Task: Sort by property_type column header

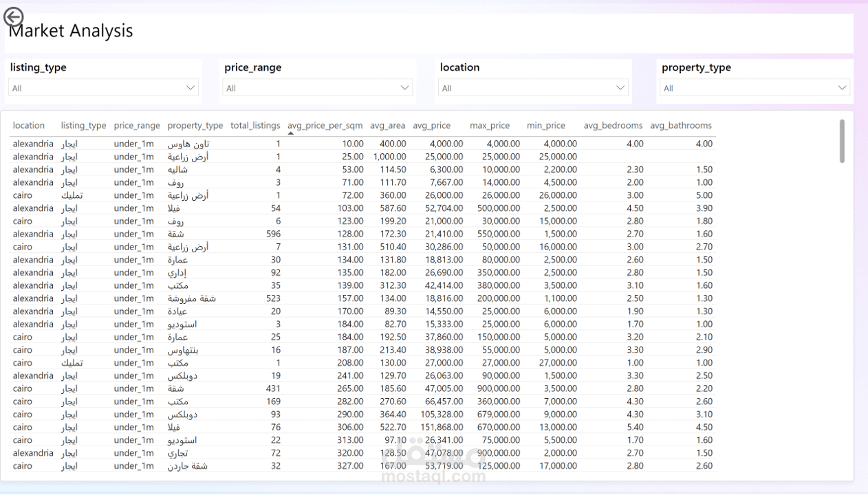Action: (x=195, y=125)
